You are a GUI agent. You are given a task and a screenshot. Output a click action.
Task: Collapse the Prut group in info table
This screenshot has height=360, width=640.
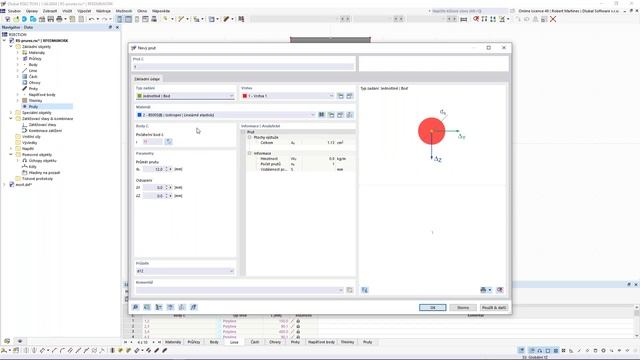(243, 132)
